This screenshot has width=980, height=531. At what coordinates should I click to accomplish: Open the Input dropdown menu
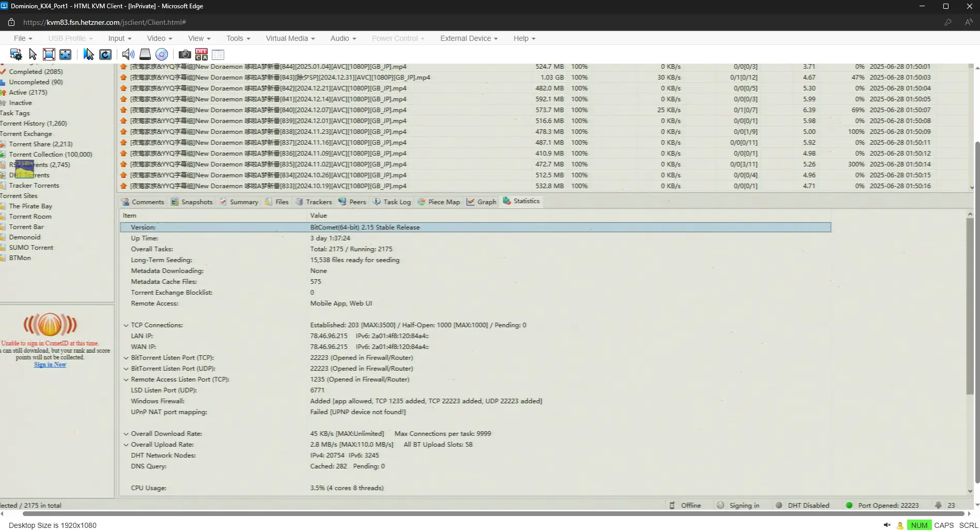(x=120, y=38)
